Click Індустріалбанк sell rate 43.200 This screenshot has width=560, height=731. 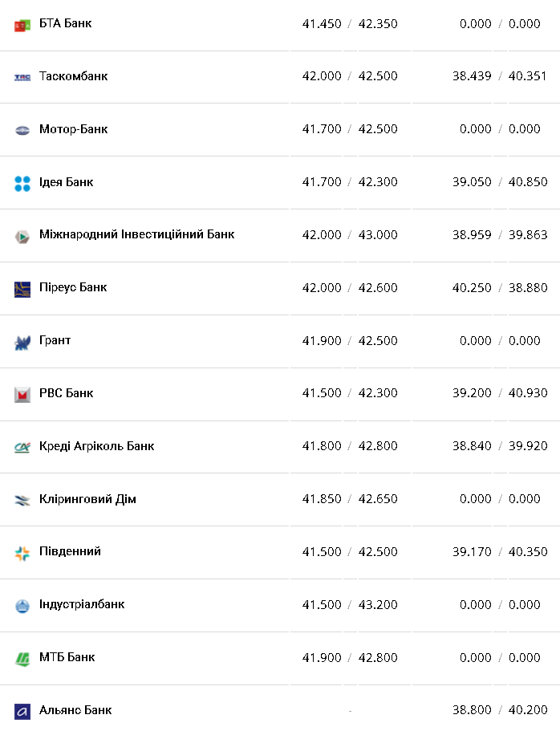(x=378, y=605)
